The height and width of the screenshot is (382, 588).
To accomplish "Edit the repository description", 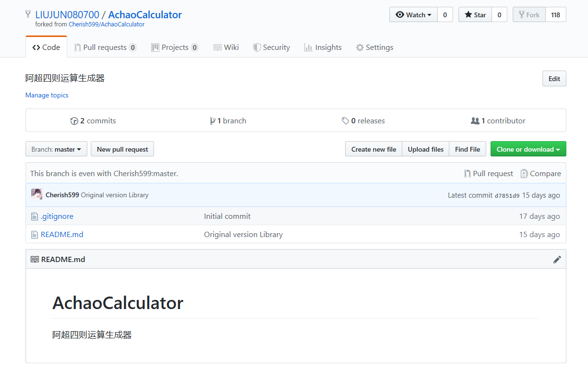I will click(x=554, y=79).
